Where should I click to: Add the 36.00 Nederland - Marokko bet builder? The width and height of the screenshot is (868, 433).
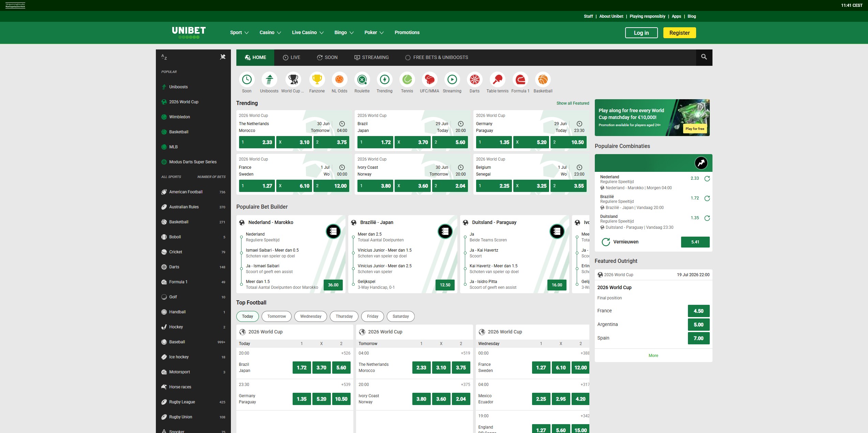(x=333, y=285)
